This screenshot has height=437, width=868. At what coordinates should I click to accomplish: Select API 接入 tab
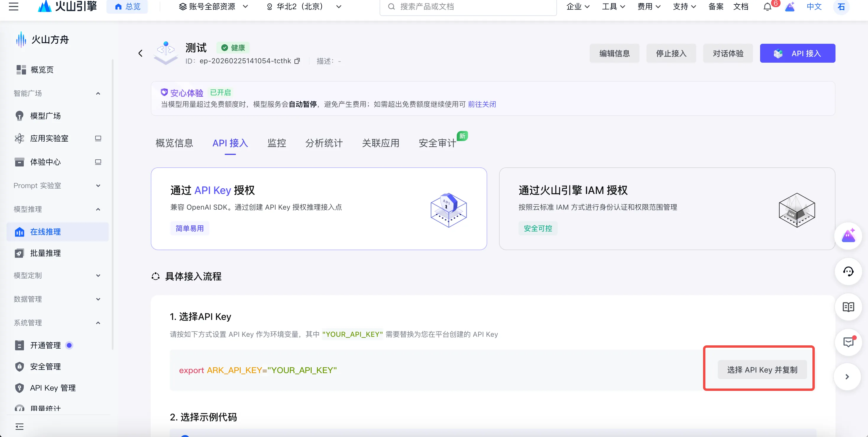pyautogui.click(x=230, y=143)
